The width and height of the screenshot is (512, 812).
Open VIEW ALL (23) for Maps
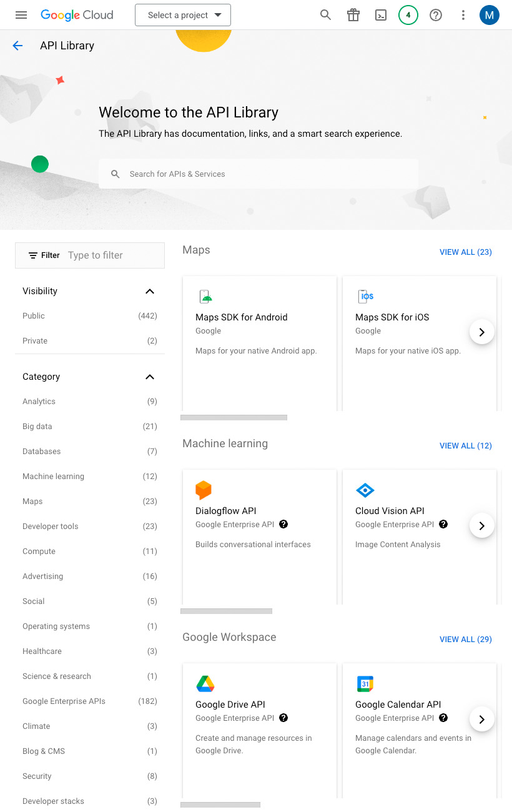pyautogui.click(x=466, y=252)
